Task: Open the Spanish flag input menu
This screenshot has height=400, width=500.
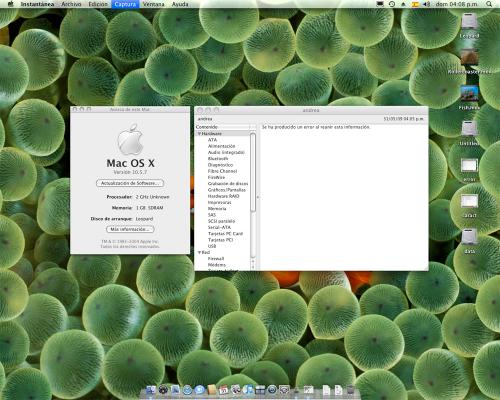Action: [415, 4]
